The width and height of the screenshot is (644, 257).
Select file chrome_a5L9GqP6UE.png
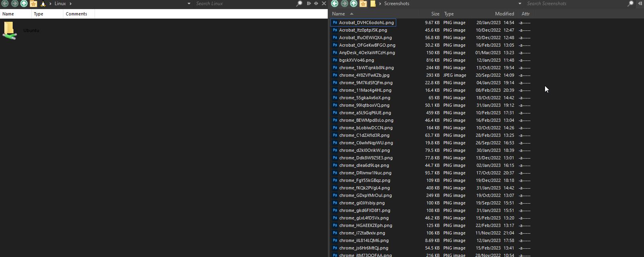pyautogui.click(x=365, y=113)
